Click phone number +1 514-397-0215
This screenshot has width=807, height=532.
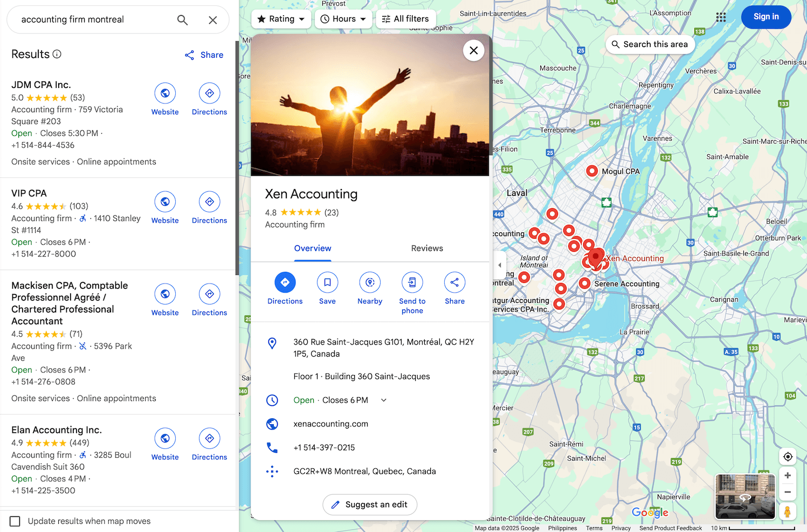pos(325,448)
